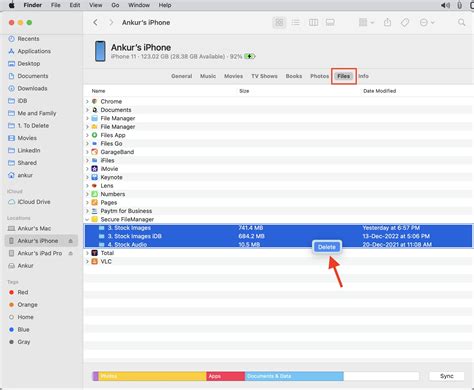Image resolution: width=474 pixels, height=390 pixels.
Task: Expand the VLC row
Action: 87,261
